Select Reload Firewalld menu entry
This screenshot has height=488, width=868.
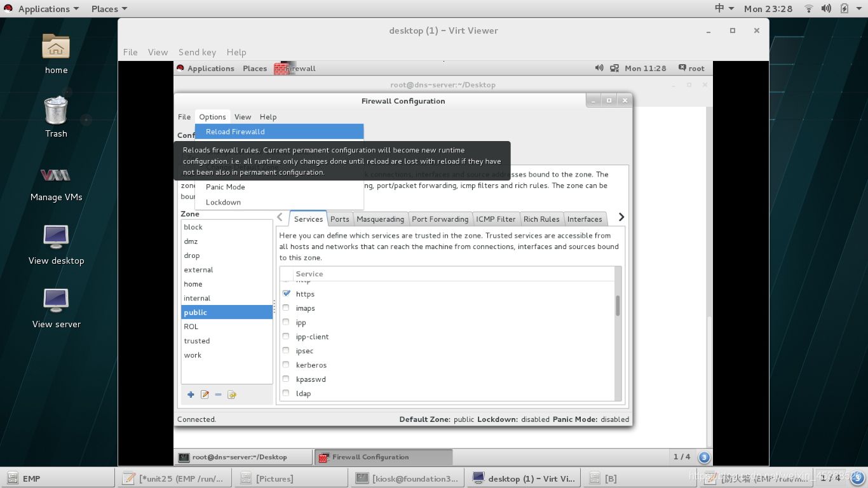279,132
